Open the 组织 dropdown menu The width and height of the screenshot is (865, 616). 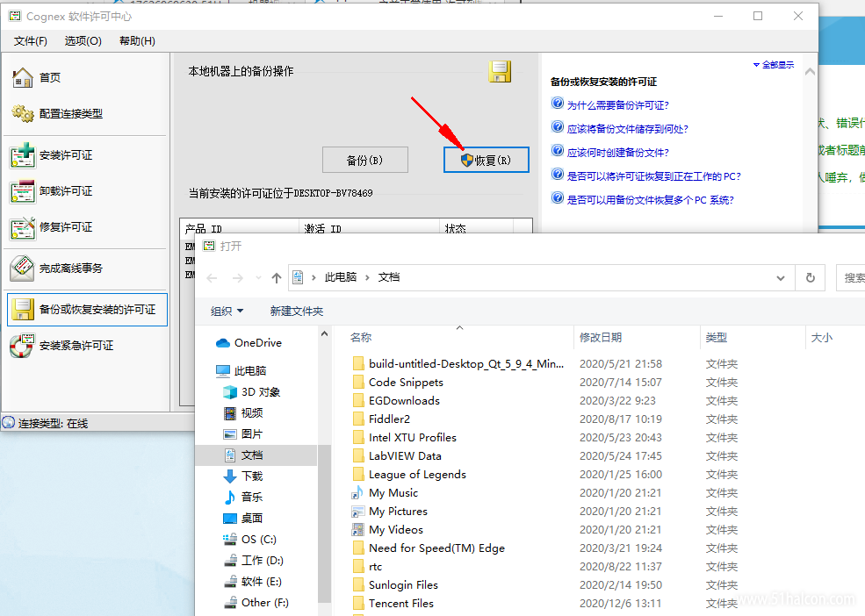tap(227, 311)
